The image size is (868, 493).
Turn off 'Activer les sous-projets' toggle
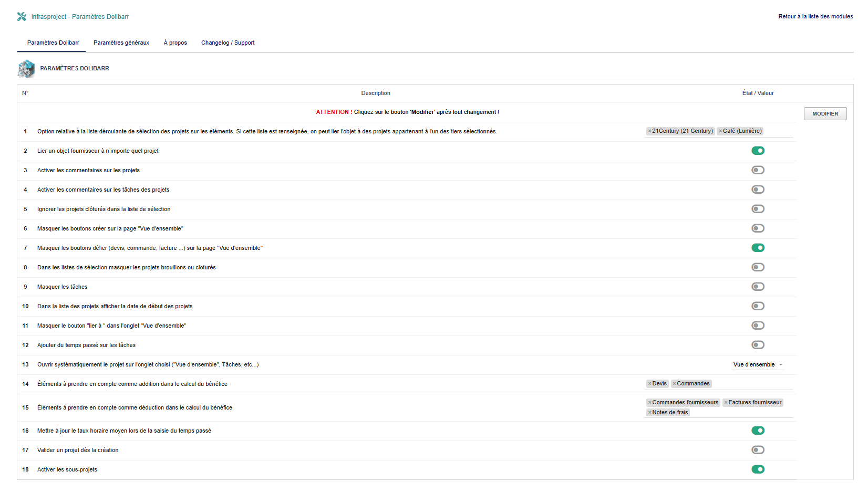tap(758, 469)
